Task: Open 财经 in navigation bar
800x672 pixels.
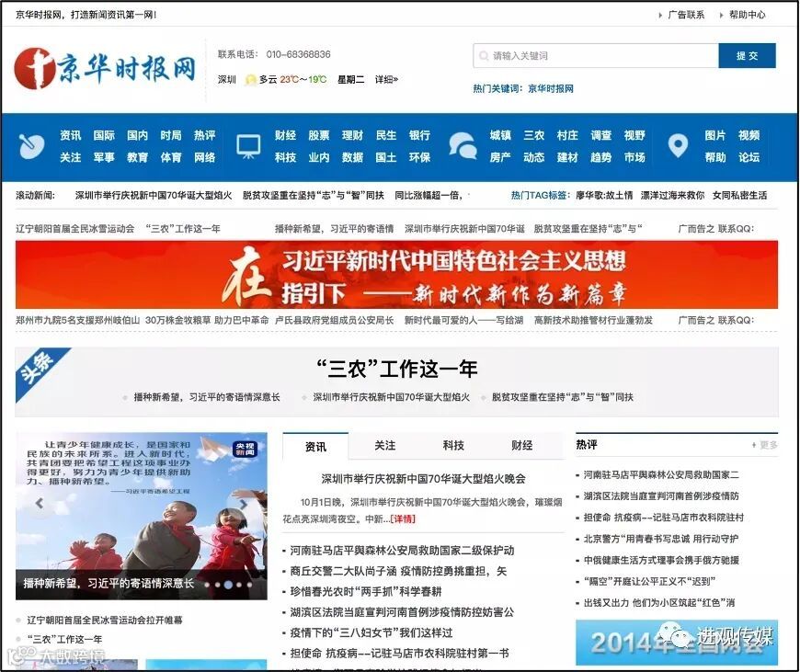Action: [285, 135]
